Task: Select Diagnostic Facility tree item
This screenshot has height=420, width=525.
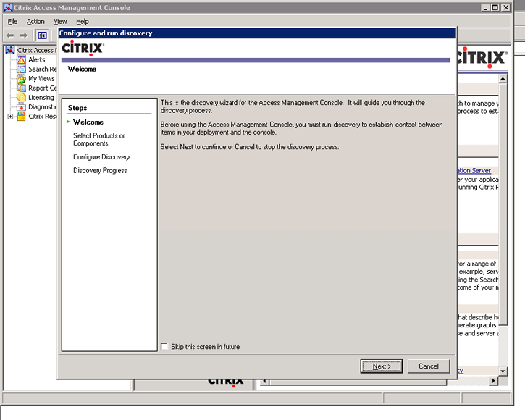Action: pyautogui.click(x=43, y=107)
